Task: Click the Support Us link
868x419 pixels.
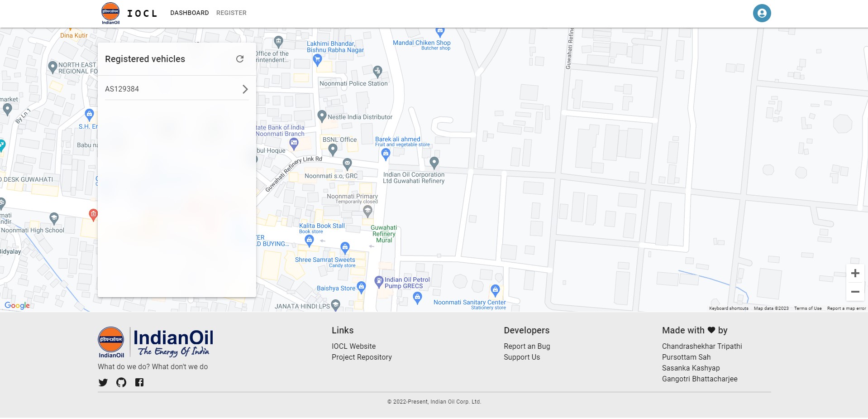Action: [x=522, y=357]
